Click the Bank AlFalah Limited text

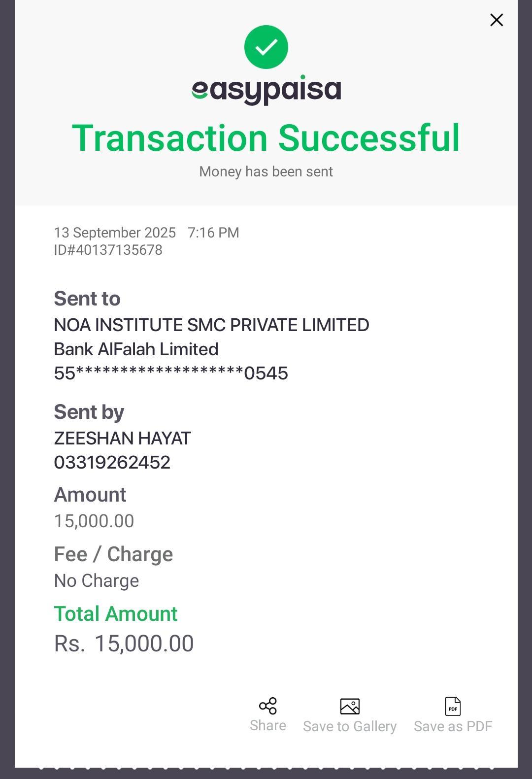[x=136, y=349]
